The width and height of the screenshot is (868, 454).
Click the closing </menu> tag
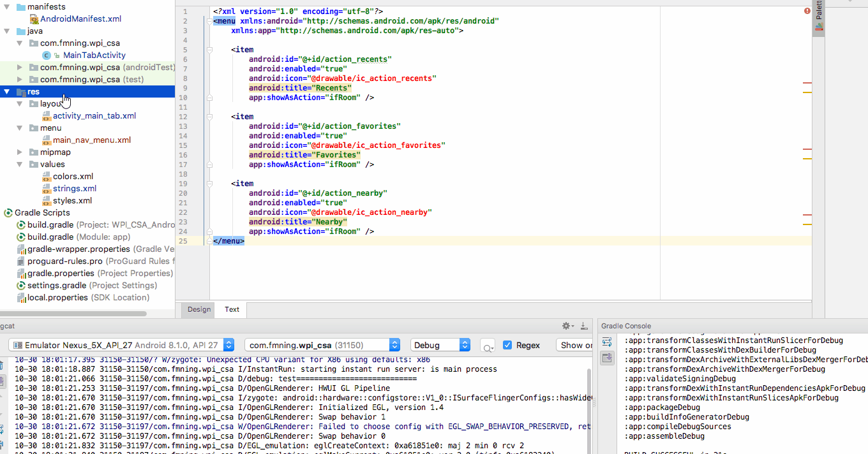pos(228,241)
